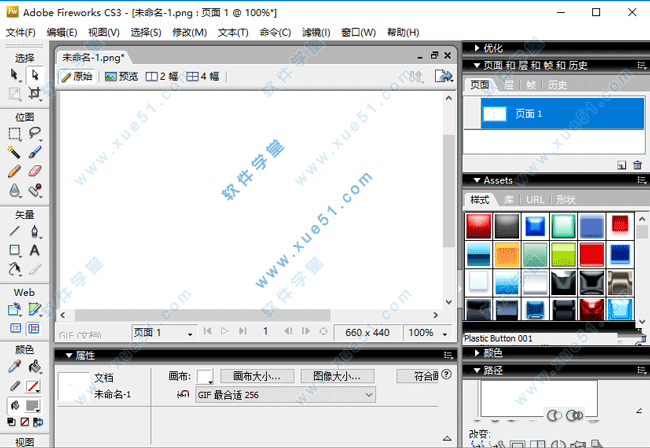Apply the bright green style swatch
The width and height of the screenshot is (650, 448).
pos(563,254)
